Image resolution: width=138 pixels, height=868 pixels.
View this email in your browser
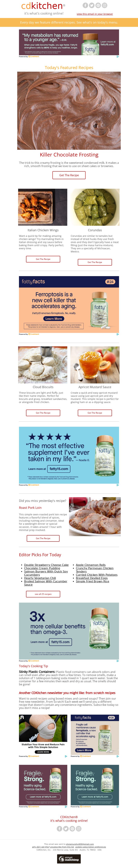95,14
